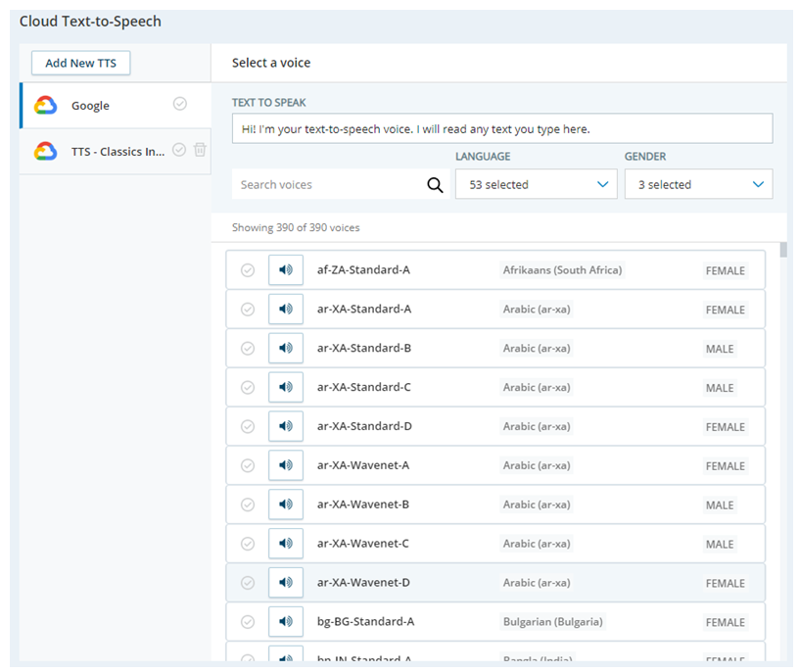Click the magnifier icon in voice search
Viewport: 798px width, 672px height.
[435, 185]
